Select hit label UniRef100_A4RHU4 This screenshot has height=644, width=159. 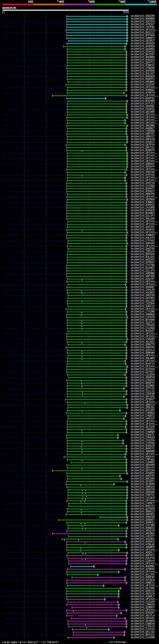click(143, 315)
